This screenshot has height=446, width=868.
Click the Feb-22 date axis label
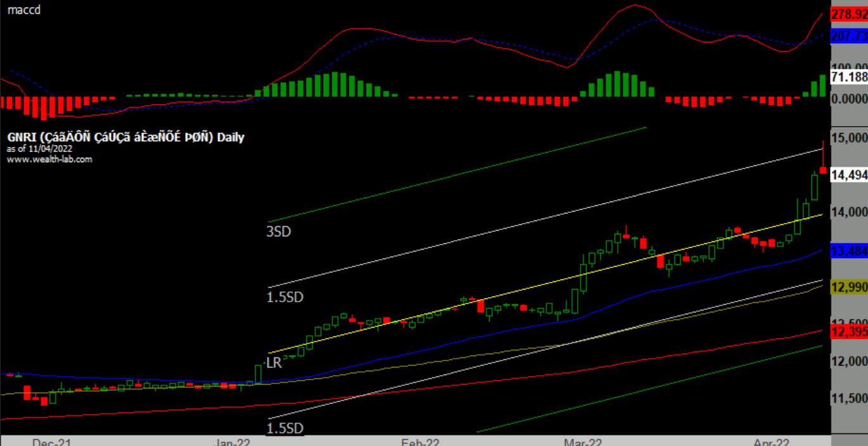(x=420, y=442)
